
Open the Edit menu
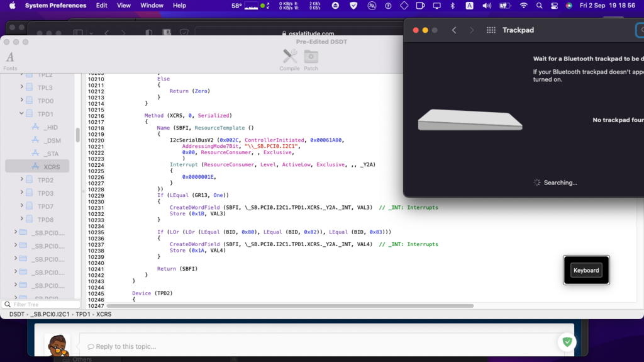[x=101, y=6]
